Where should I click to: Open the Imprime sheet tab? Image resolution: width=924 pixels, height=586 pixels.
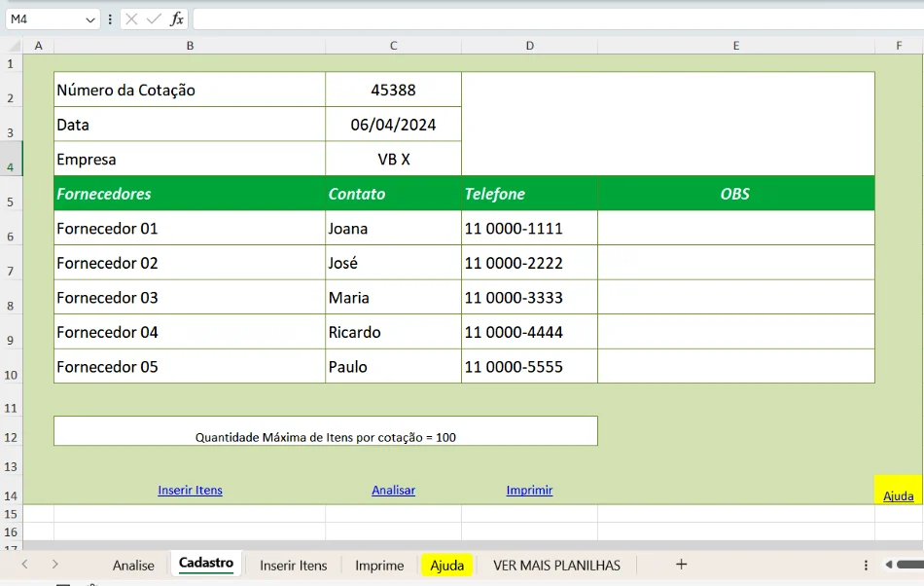click(x=379, y=566)
